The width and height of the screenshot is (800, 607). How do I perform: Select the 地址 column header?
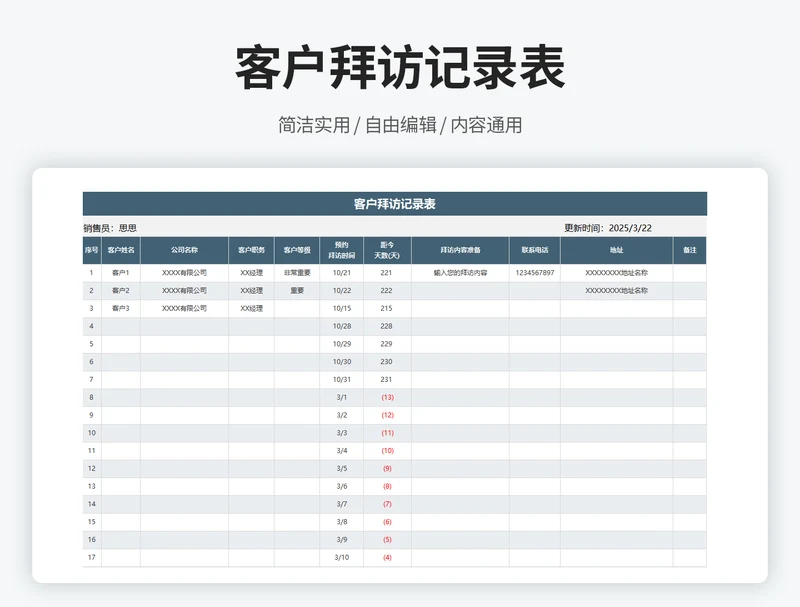[616, 250]
